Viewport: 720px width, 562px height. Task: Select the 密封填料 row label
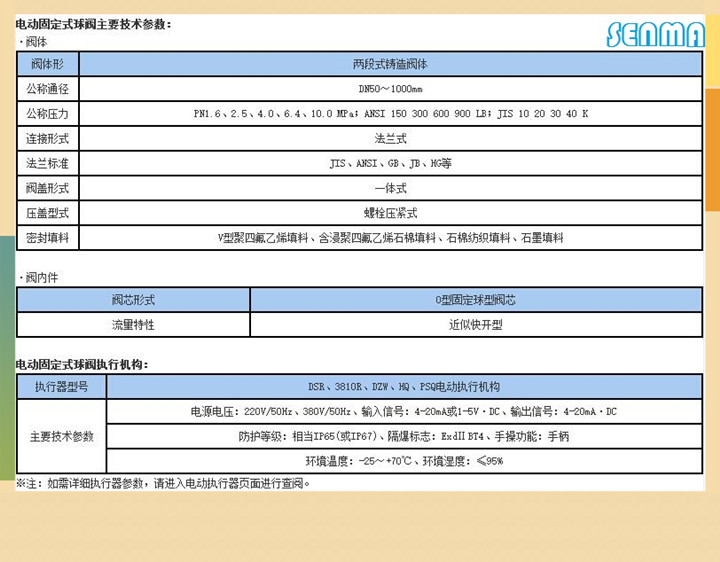click(48, 237)
